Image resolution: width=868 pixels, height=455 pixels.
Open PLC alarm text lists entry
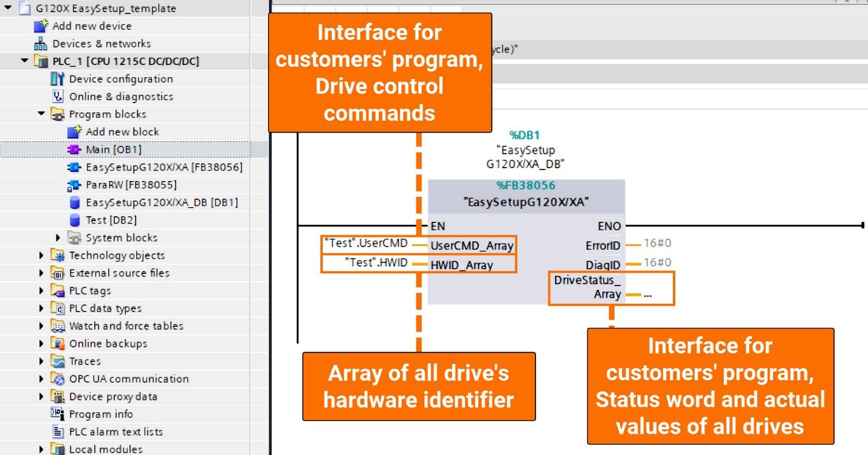[x=116, y=431]
